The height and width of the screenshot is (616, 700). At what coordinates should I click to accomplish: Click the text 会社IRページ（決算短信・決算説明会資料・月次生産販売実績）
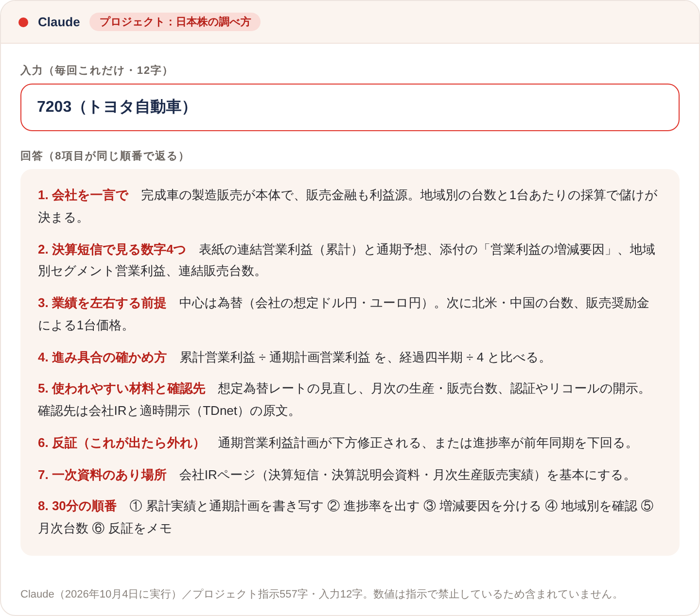tap(363, 475)
